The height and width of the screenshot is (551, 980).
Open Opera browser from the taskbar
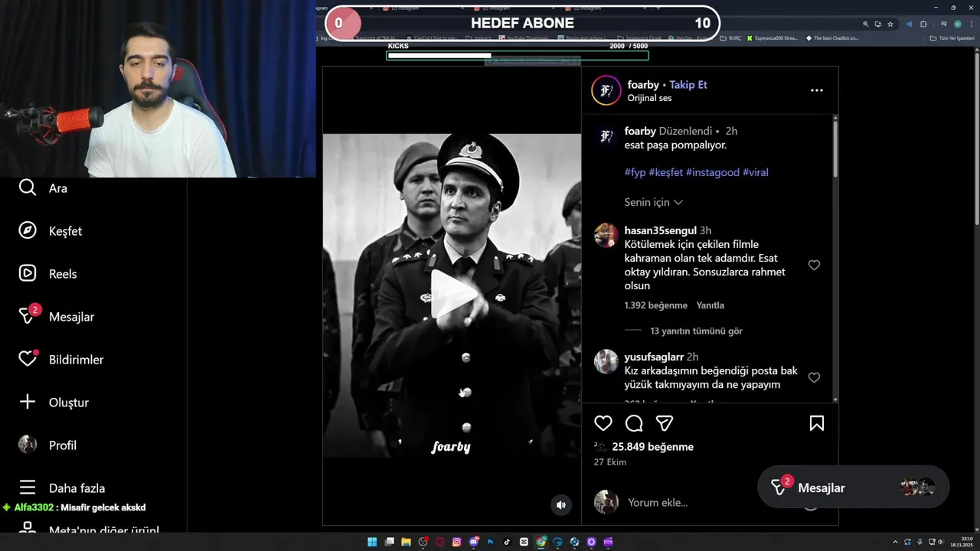click(439, 542)
